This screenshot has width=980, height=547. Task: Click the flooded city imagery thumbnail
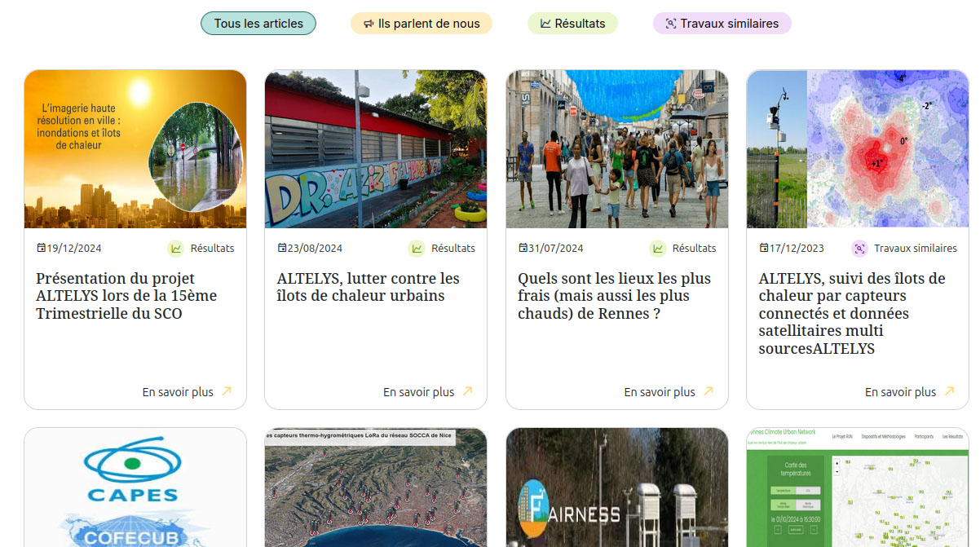tap(135, 148)
